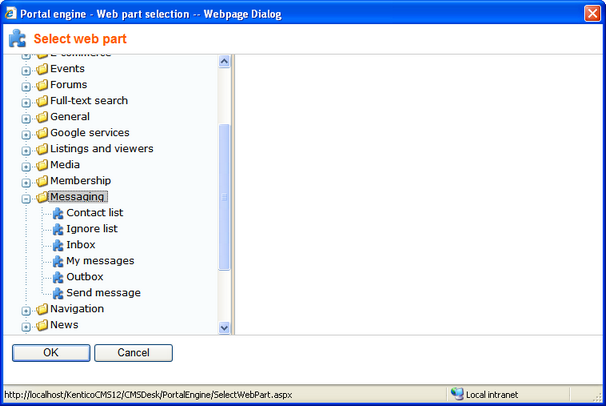Click the News folder icon
The width and height of the screenshot is (606, 406).
42,325
